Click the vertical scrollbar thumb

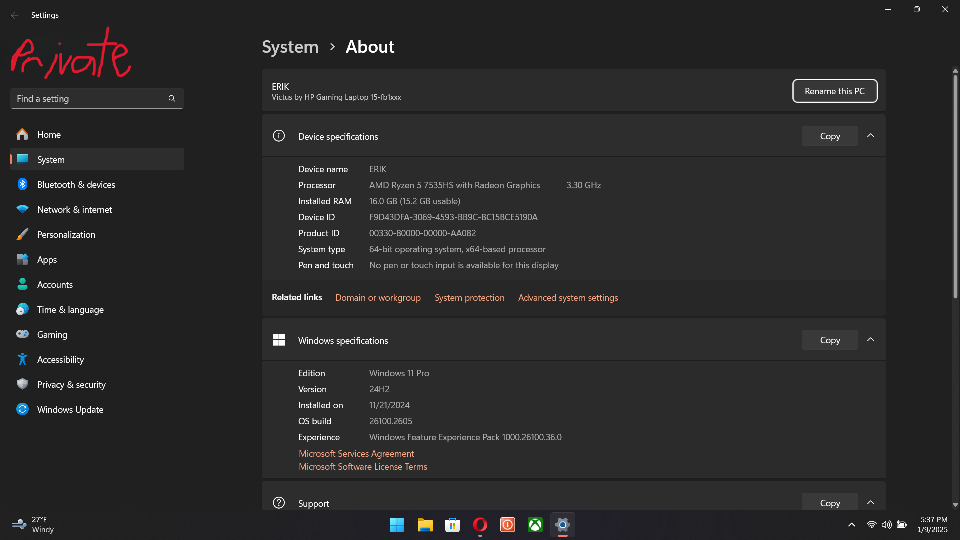coord(955,187)
